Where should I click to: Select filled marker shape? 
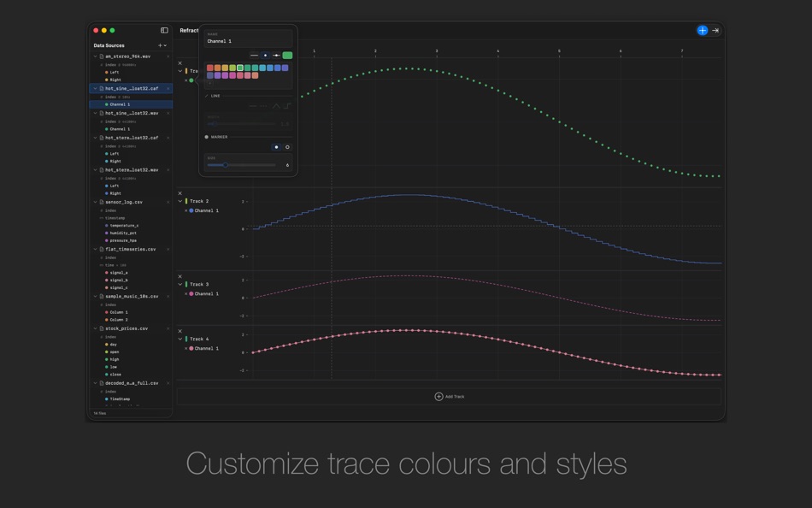(277, 147)
